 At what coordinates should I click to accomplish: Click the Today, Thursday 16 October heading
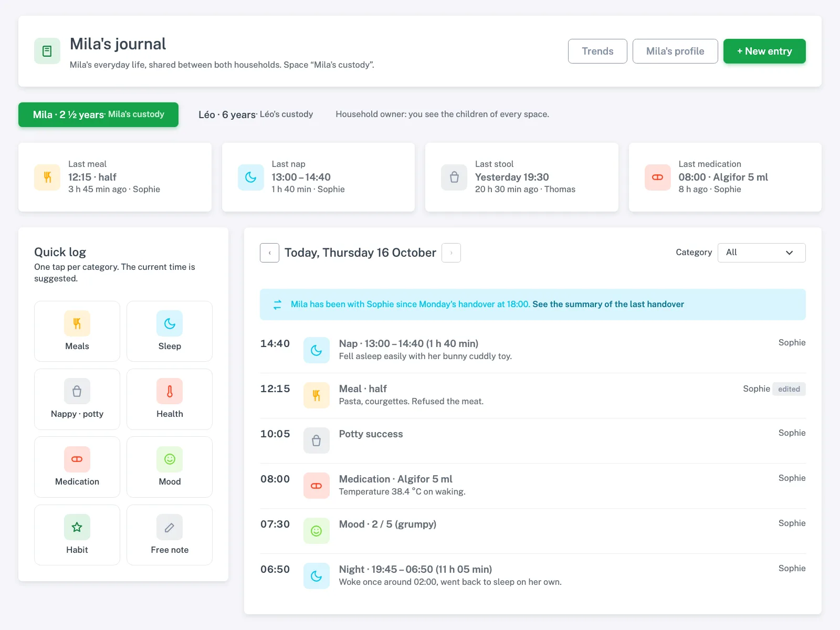pos(360,253)
